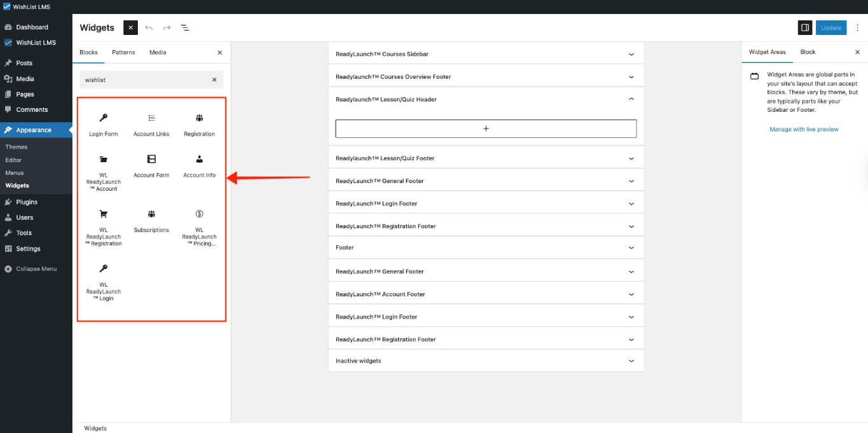Close the block inserter toggle

[130, 28]
